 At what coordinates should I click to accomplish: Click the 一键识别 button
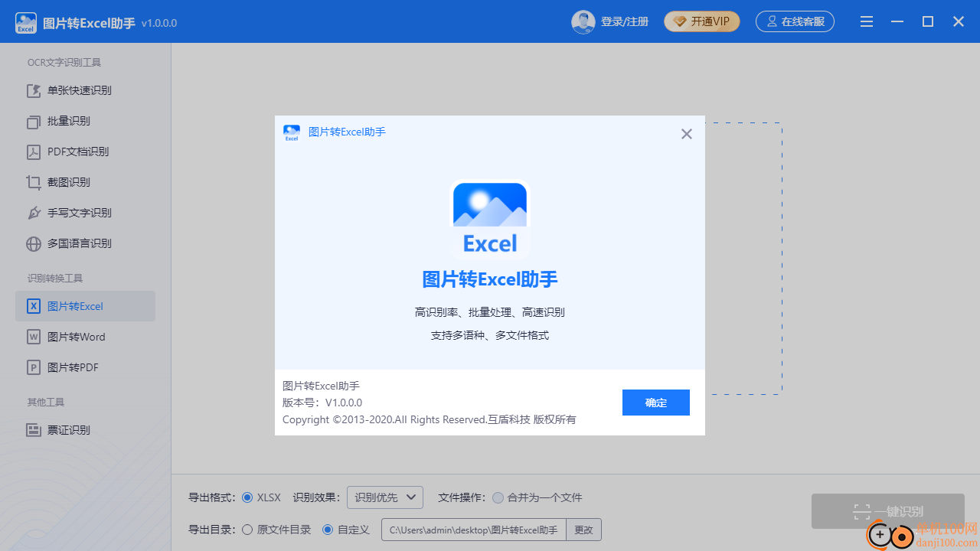click(888, 511)
